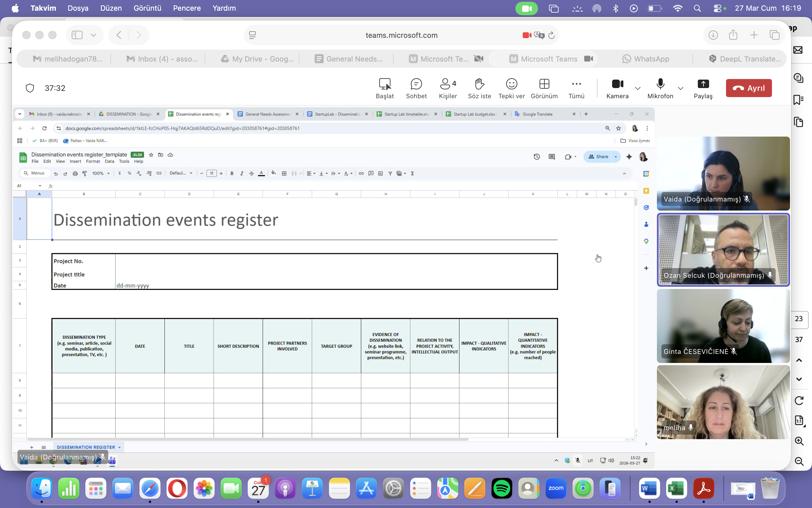Open the Görüntü menu in the menu bar

pyautogui.click(x=147, y=8)
